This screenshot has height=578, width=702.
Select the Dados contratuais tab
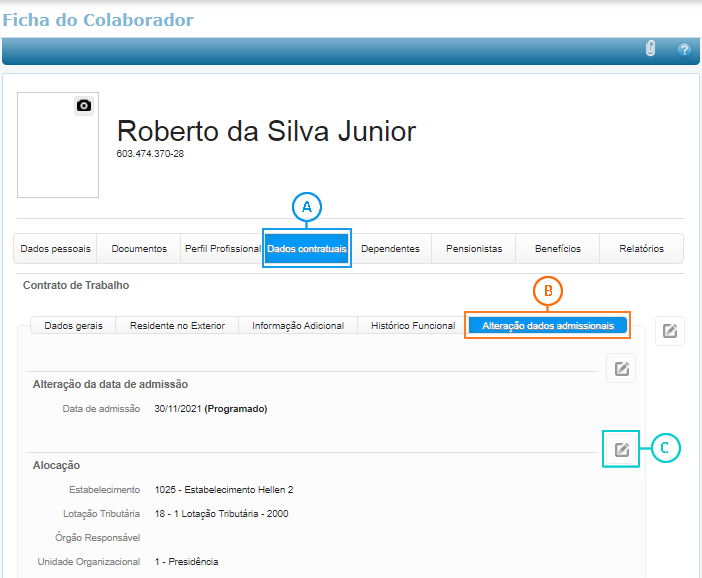307,249
